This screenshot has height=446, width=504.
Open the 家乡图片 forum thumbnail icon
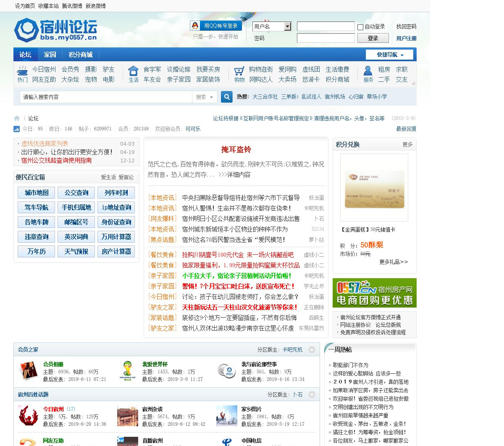227,415
